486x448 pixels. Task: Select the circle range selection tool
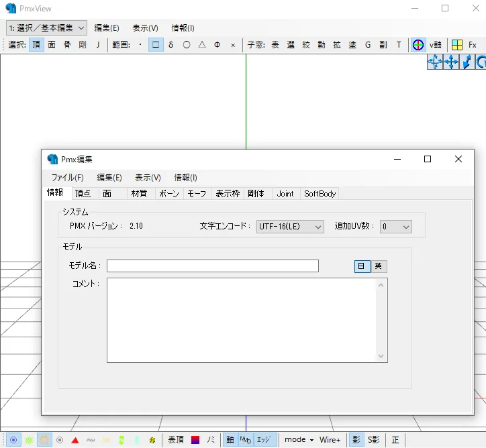pyautogui.click(x=187, y=45)
